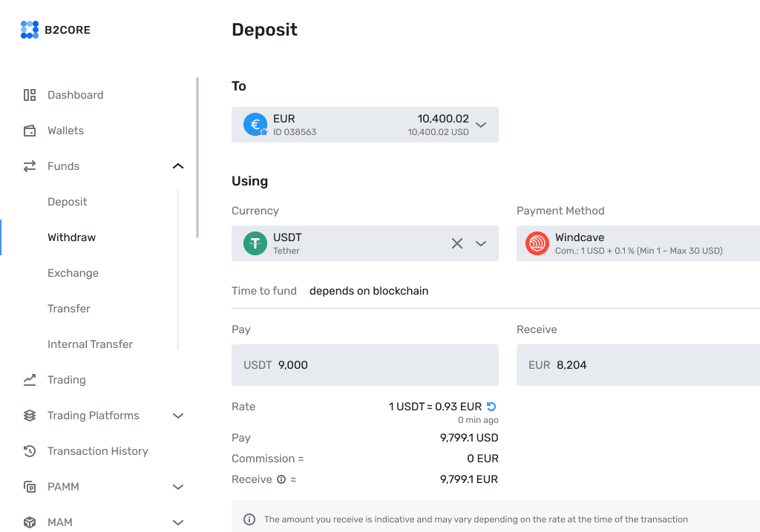760x532 pixels.
Task: Open the EUR account selector dropdown
Action: pos(481,125)
